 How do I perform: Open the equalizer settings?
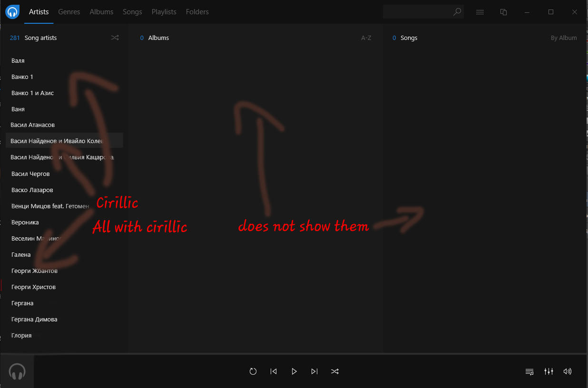549,371
